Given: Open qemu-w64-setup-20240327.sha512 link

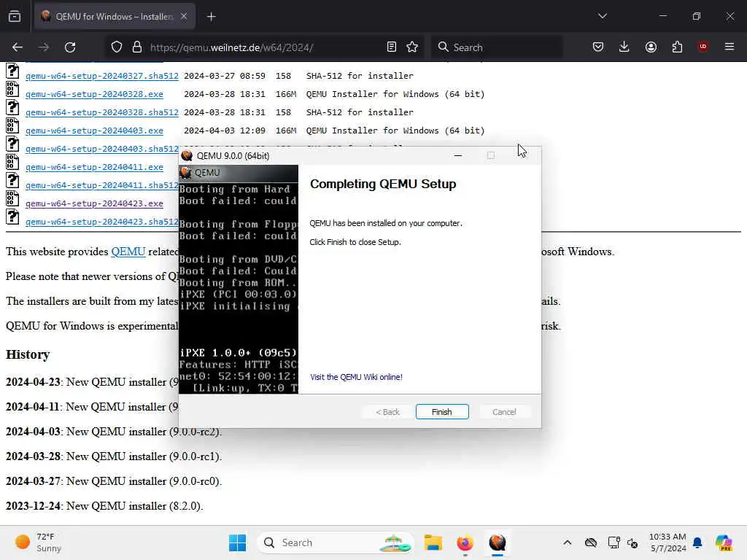Looking at the screenshot, I should click(102, 76).
